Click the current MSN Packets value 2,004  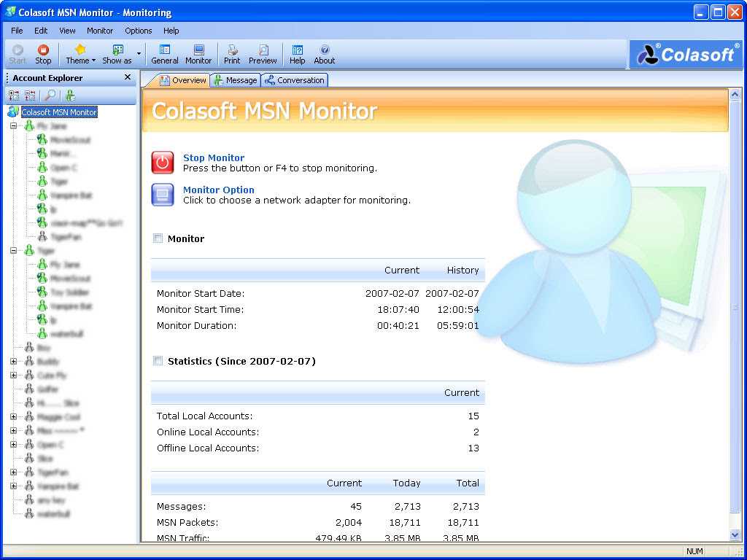pos(349,522)
